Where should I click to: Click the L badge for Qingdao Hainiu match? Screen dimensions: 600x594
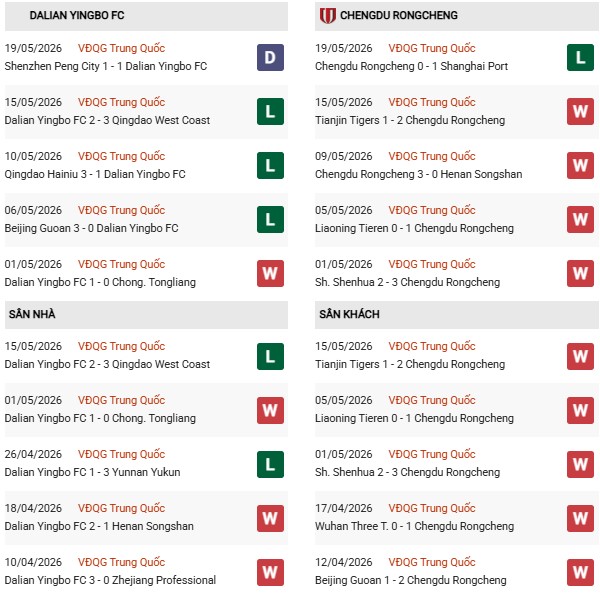pyautogui.click(x=270, y=165)
